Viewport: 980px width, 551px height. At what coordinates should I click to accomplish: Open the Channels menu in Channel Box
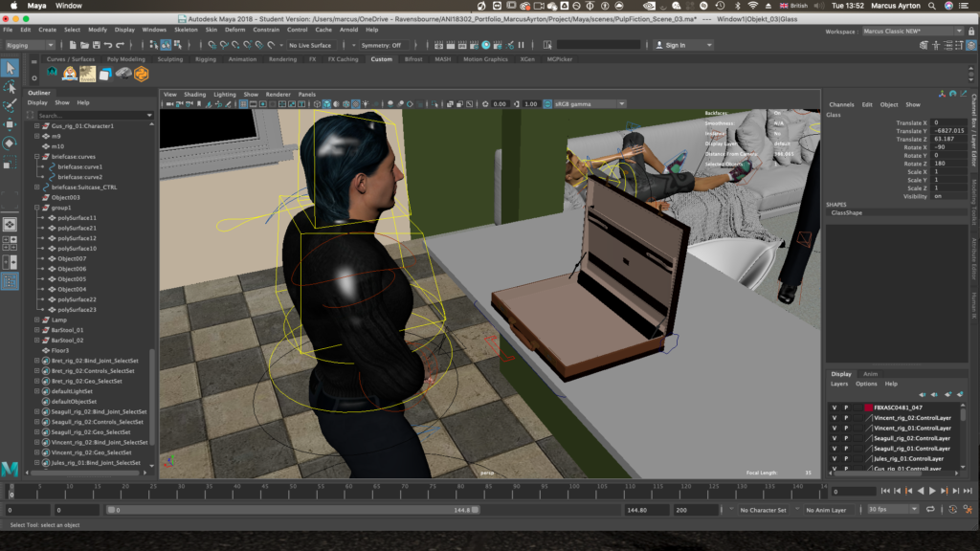pos(841,105)
